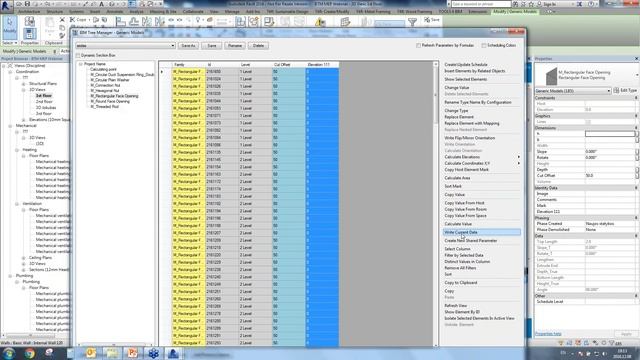Choose Filter by Selected Data menu item

[x=464, y=255]
